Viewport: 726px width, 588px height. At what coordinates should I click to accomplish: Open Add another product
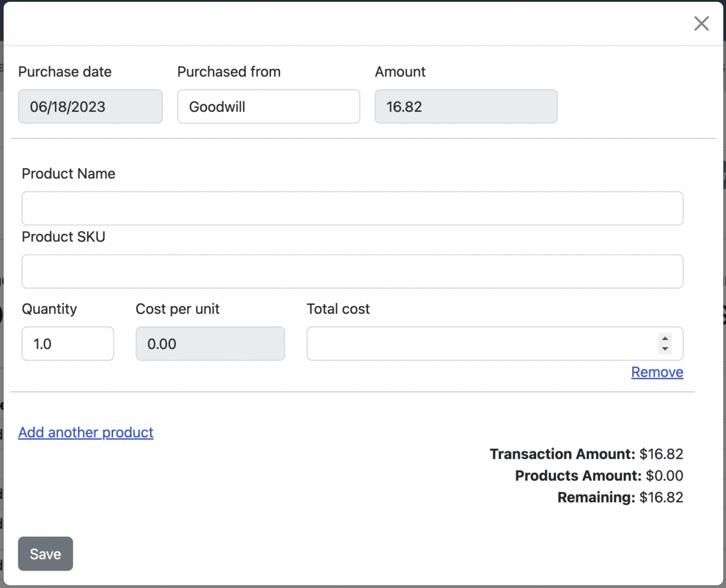[x=85, y=433]
